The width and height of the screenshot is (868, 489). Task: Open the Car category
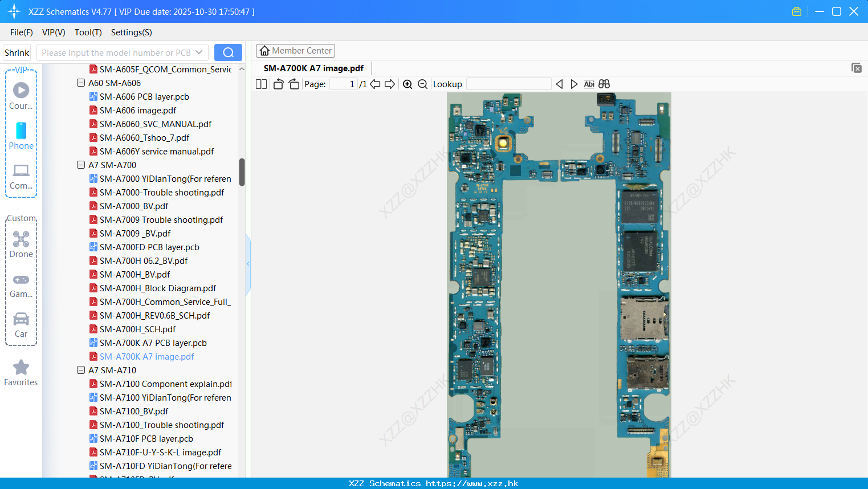[21, 325]
